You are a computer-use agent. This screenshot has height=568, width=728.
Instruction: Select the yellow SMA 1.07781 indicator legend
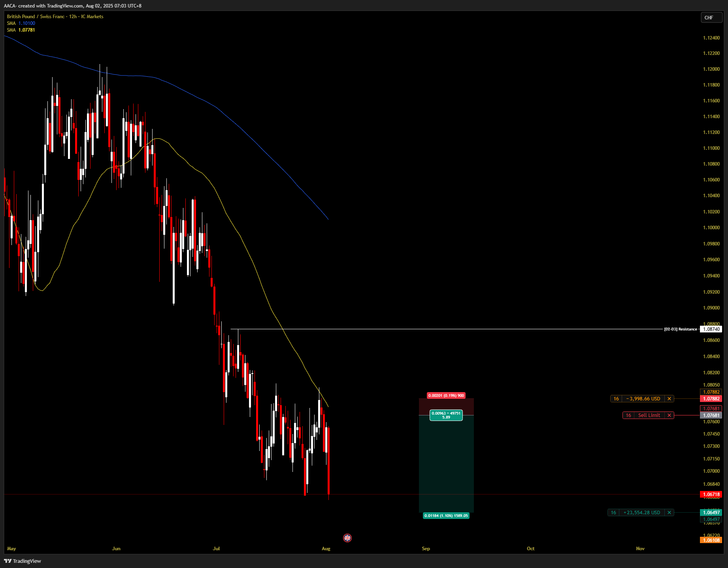(x=21, y=30)
